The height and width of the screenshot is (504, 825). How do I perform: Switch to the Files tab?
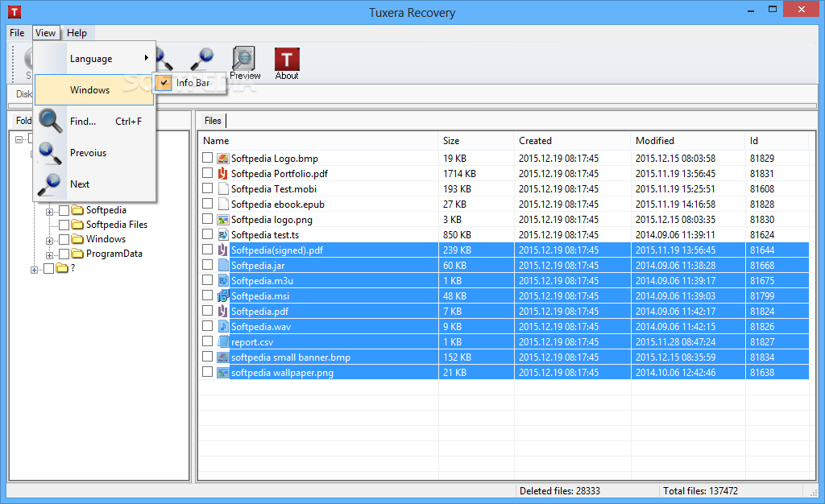pyautogui.click(x=213, y=120)
